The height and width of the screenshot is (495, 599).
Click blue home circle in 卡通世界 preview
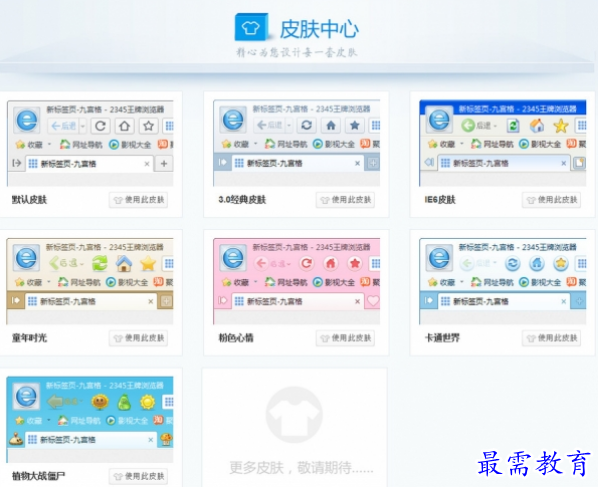[537, 263]
